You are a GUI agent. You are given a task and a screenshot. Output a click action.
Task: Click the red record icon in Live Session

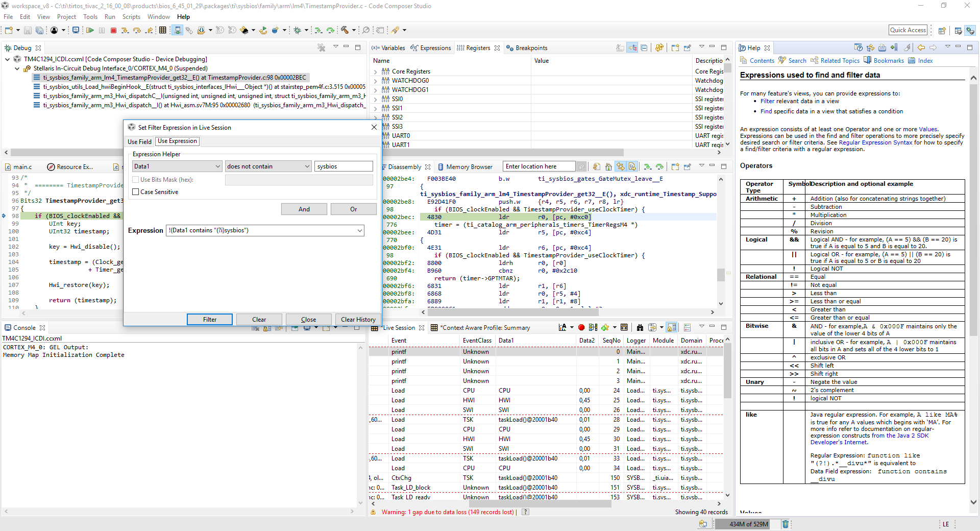[x=581, y=328]
